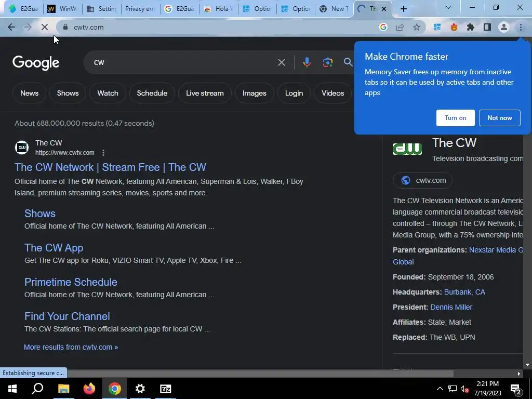Select the Watch filter chip
The width and height of the screenshot is (532, 399).
pyautogui.click(x=108, y=93)
